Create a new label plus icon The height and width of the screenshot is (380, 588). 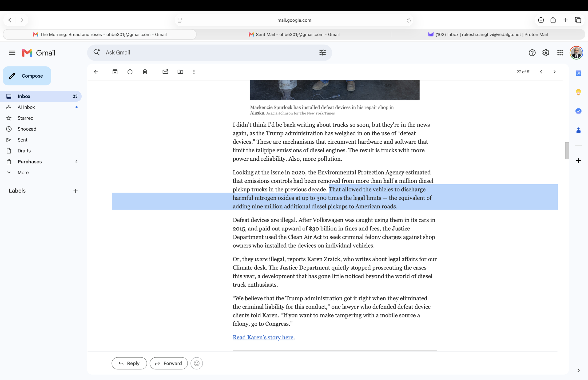click(75, 191)
